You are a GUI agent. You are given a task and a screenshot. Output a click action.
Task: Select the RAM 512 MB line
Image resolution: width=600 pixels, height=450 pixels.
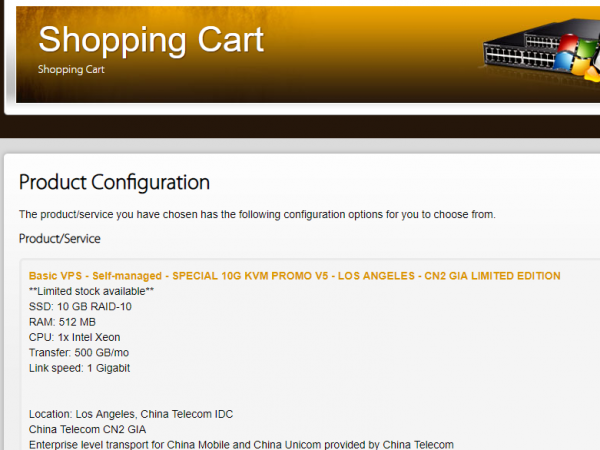(62, 322)
